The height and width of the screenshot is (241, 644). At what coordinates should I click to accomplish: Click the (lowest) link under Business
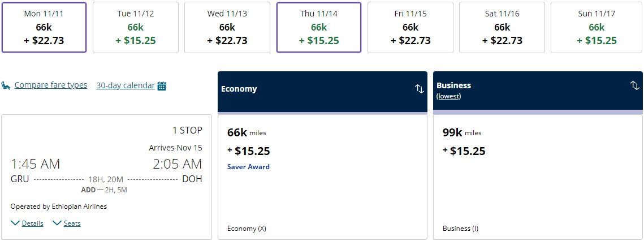tap(448, 96)
